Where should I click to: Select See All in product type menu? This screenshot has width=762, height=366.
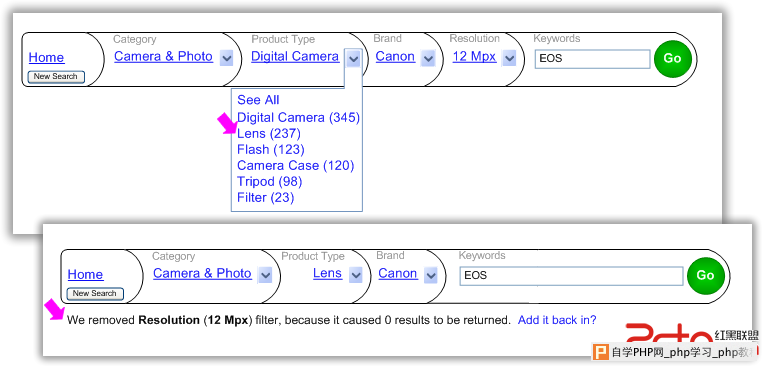(258, 100)
